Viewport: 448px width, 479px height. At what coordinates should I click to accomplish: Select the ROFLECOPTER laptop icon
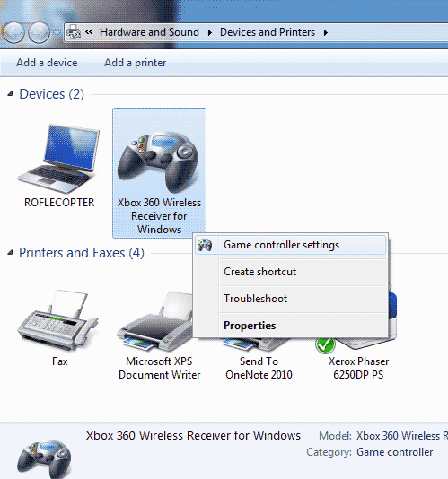click(58, 158)
